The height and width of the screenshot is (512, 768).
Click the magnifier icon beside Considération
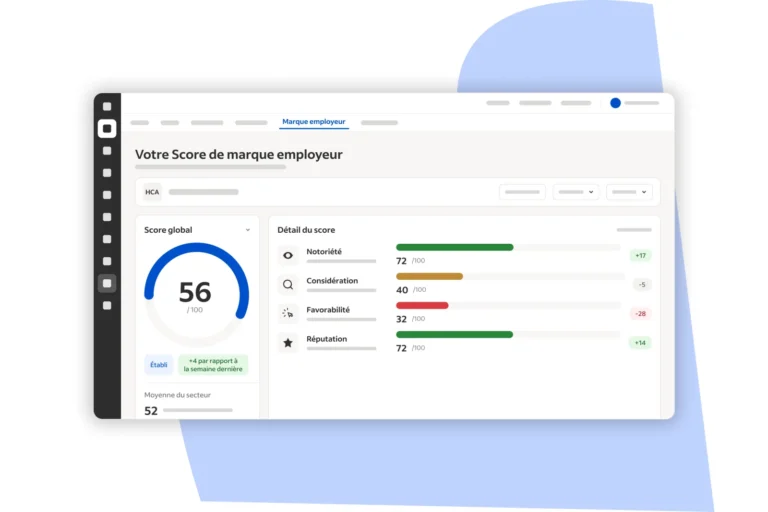tap(288, 285)
